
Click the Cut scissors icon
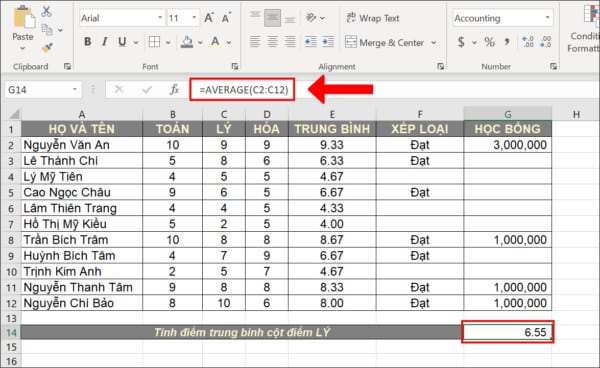tap(47, 11)
